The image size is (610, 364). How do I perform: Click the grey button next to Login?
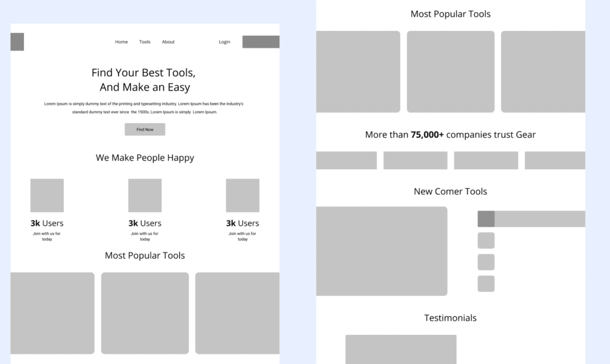pos(261,42)
